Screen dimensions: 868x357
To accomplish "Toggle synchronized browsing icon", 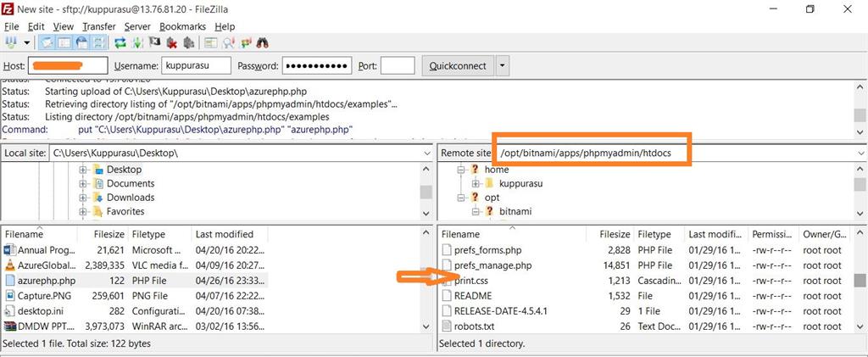I will (246, 42).
